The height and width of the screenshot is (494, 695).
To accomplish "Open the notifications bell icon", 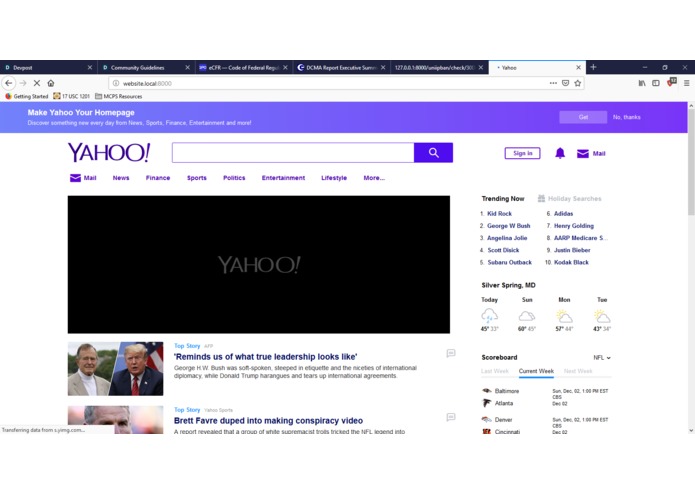I will point(560,153).
